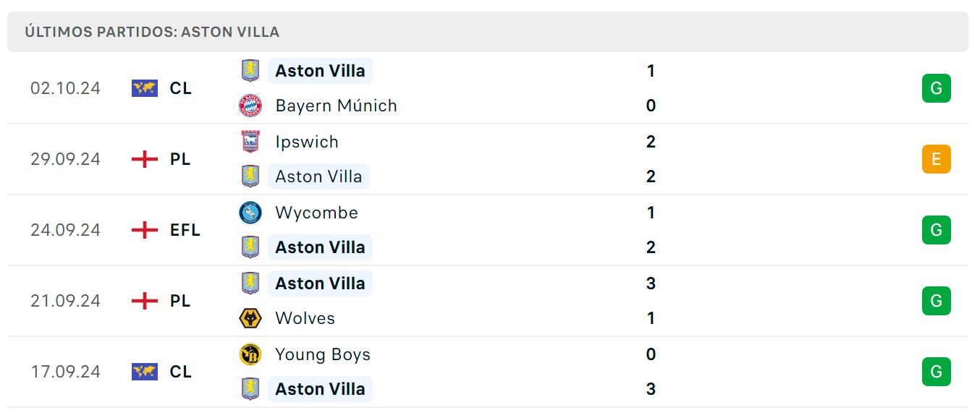
Task: Click the green G badge for the Bayern match
Action: pos(937,88)
